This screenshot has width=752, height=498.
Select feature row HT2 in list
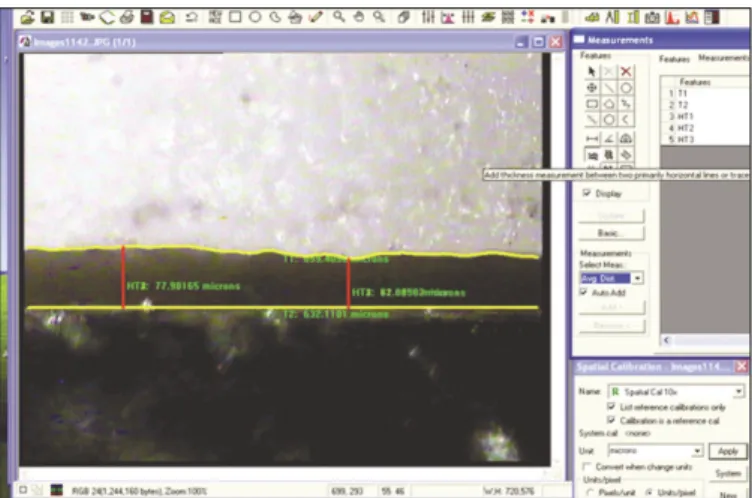coord(705,128)
